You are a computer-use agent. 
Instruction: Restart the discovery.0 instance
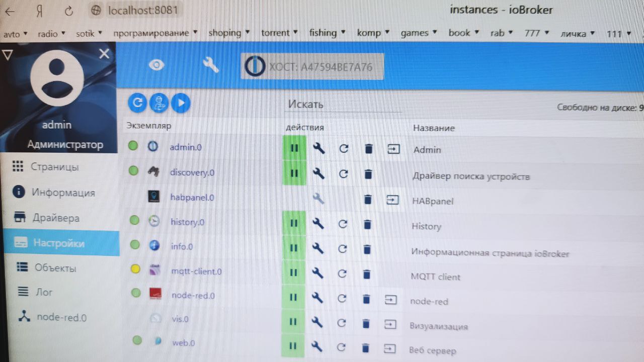tap(344, 174)
